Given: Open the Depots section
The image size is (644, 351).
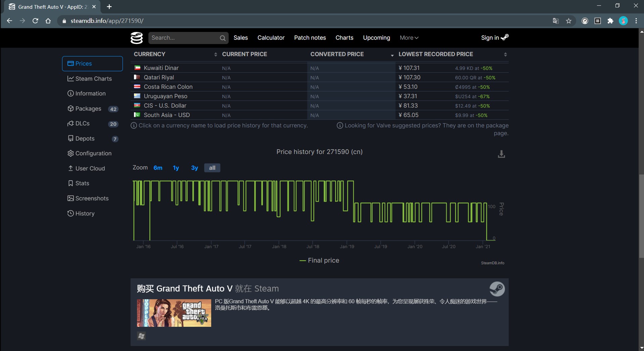Looking at the screenshot, I should pos(92,139).
